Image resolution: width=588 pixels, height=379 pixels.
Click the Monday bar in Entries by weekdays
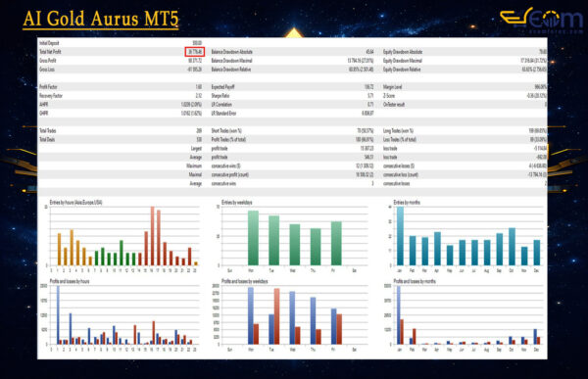tap(253, 238)
